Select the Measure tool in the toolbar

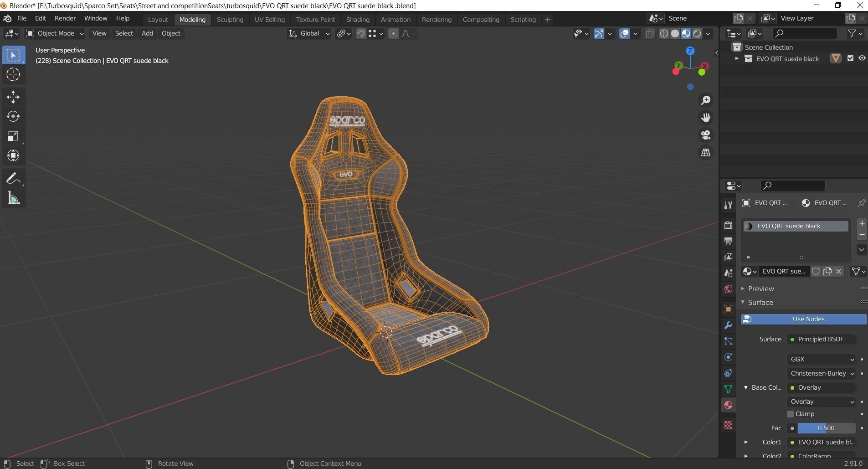coord(13,198)
